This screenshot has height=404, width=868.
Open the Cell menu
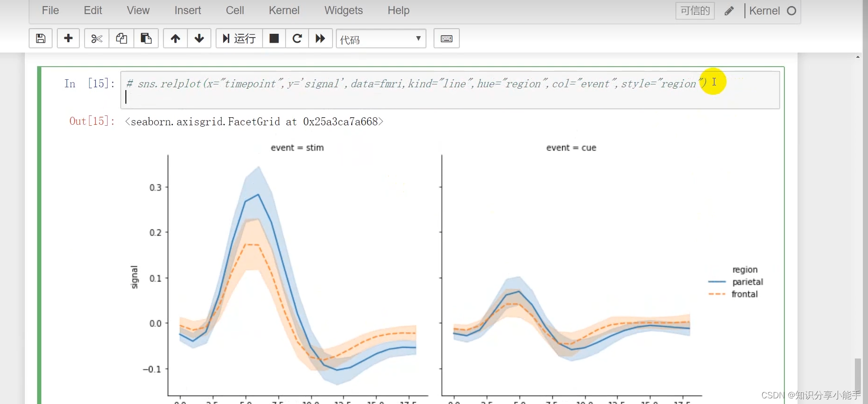pos(235,10)
